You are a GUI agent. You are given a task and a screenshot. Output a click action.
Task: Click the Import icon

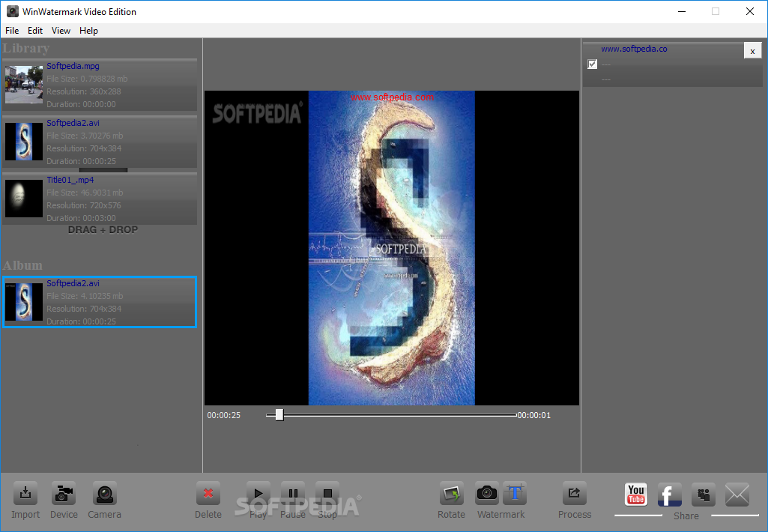(25, 494)
